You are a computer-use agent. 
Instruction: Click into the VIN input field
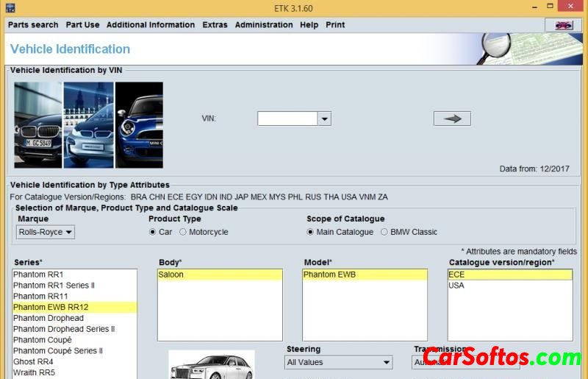tap(287, 118)
